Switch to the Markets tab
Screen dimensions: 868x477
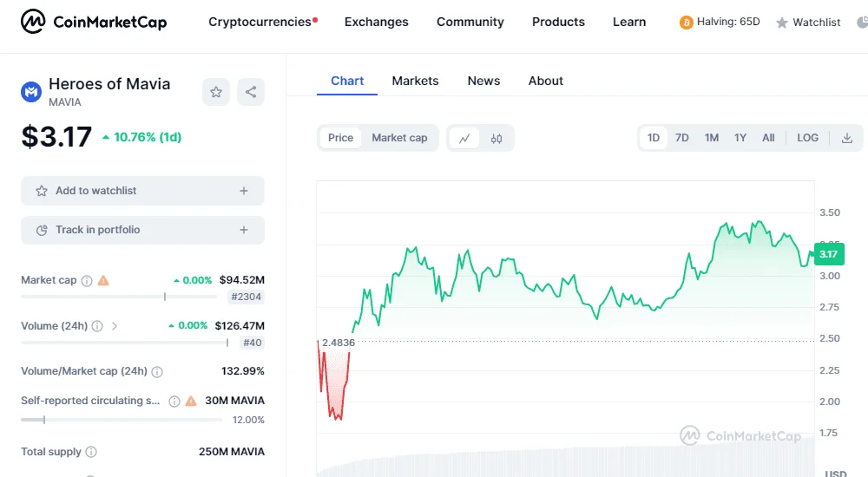(x=415, y=81)
